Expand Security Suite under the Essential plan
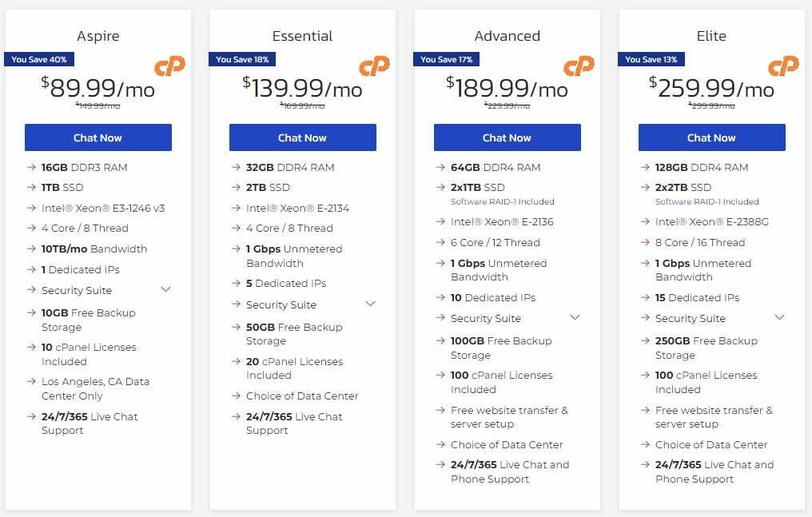This screenshot has height=517, width=812. click(370, 304)
